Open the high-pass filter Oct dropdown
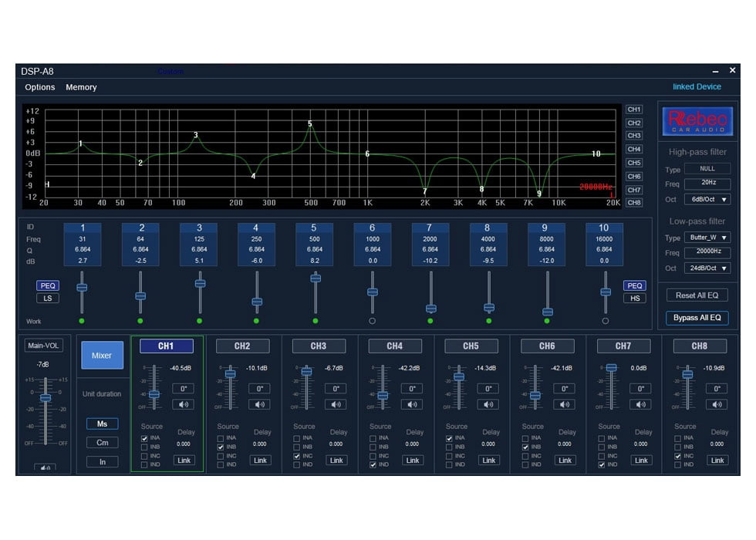Screen dimensions: 756x540 [x=707, y=199]
